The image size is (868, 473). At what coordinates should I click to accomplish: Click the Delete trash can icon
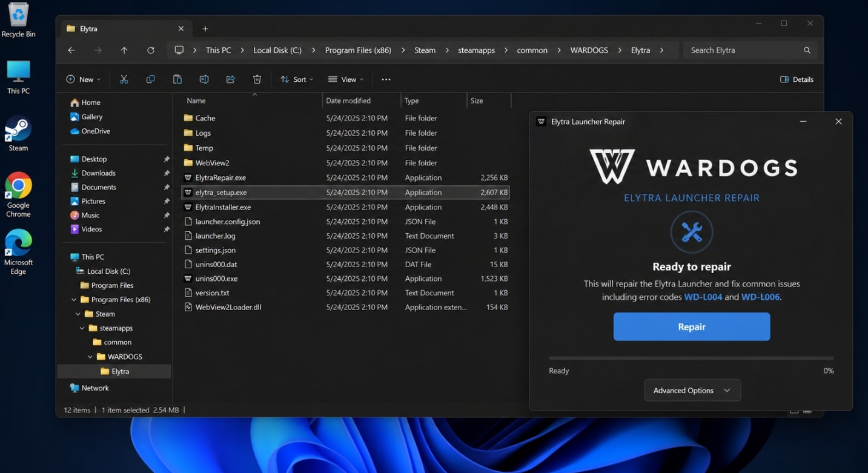pos(257,79)
